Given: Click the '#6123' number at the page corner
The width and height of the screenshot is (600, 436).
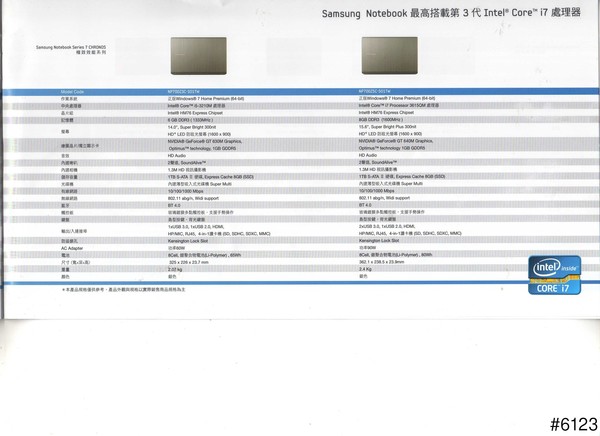Looking at the screenshot, I should (574, 425).
